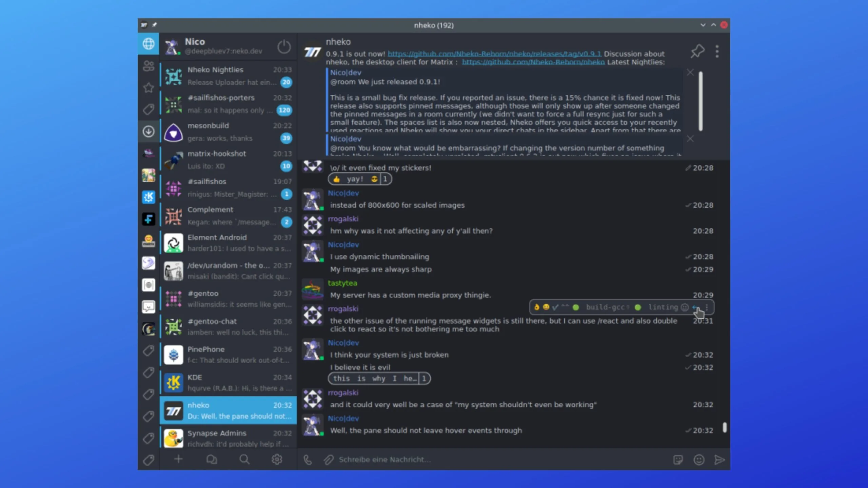The image size is (868, 488).
Task: Click the plus icon to add room
Action: (178, 459)
